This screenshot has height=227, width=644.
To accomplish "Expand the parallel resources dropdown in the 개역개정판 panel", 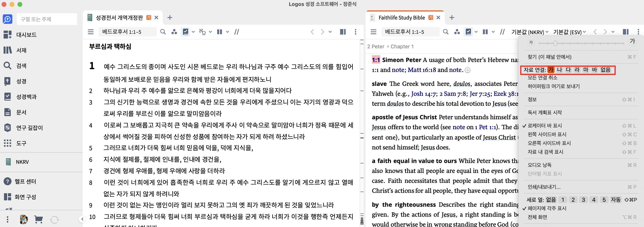I will tap(227, 32).
